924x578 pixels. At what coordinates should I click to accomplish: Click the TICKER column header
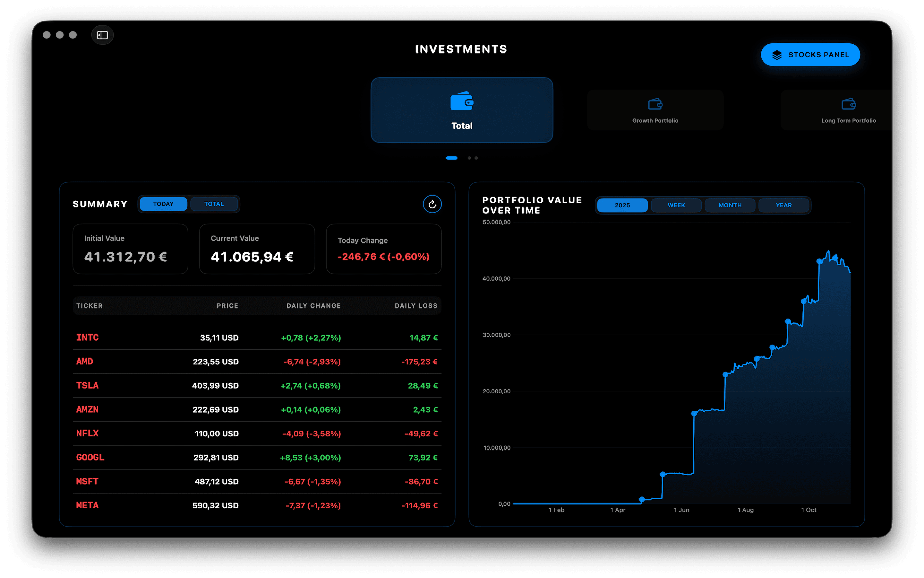point(89,306)
